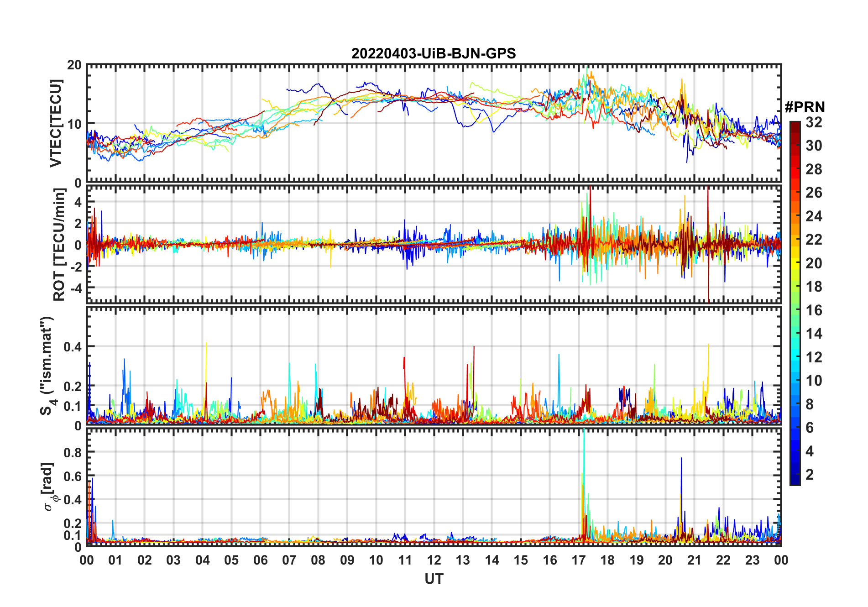This screenshot has height=607, width=868.
Task: Click colorbar tick label 32
Action: [x=814, y=122]
